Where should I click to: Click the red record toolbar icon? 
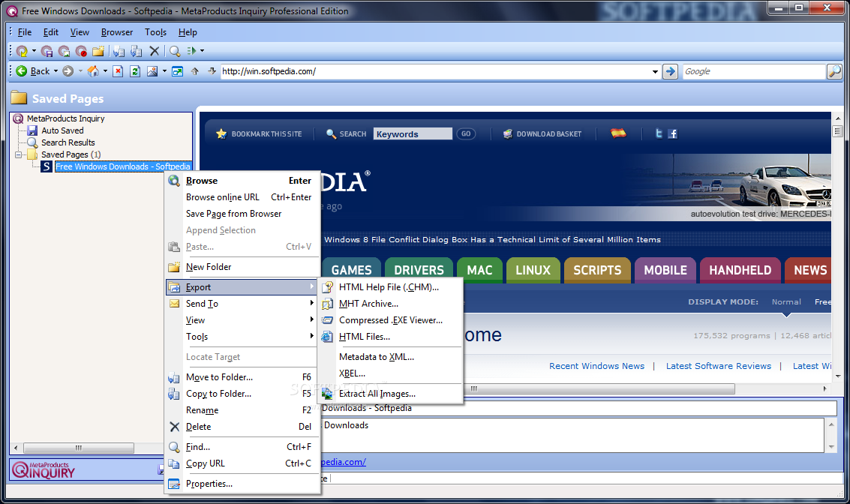(81, 51)
